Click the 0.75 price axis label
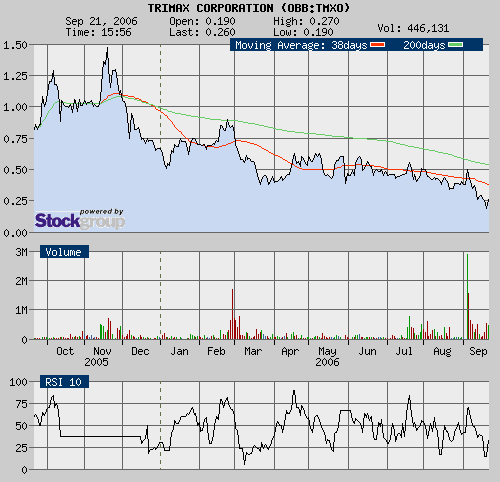Screen dimensions: 500x482 point(15,139)
